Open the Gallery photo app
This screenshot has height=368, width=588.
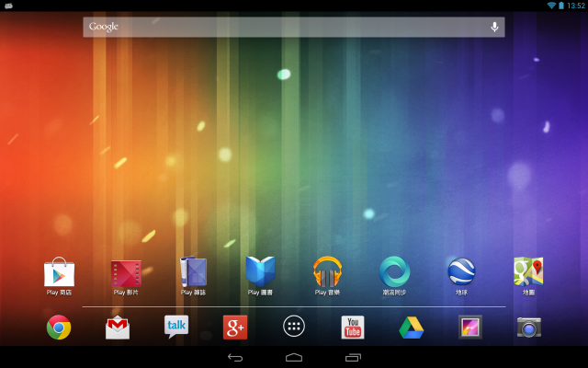coord(469,327)
